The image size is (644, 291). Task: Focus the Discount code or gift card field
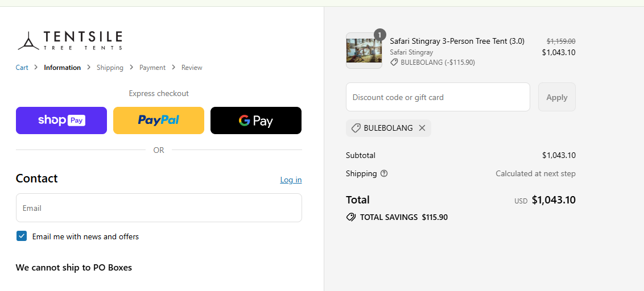(x=438, y=97)
